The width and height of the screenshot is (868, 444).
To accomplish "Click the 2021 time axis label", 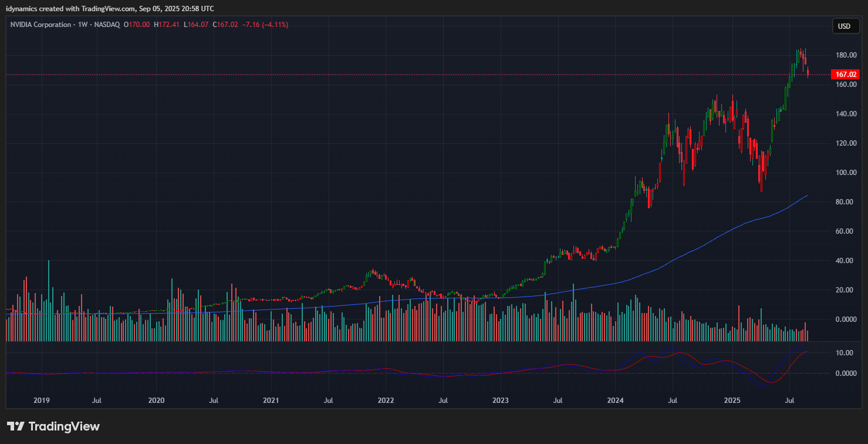I will (271, 401).
